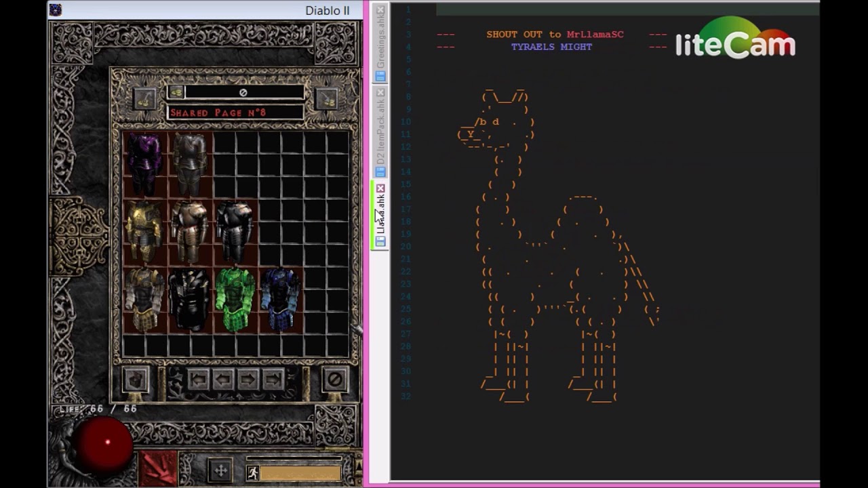Click the 'SHOUT OUT to MrLlamaSC' text line
This screenshot has height=488, width=868.
coord(555,35)
